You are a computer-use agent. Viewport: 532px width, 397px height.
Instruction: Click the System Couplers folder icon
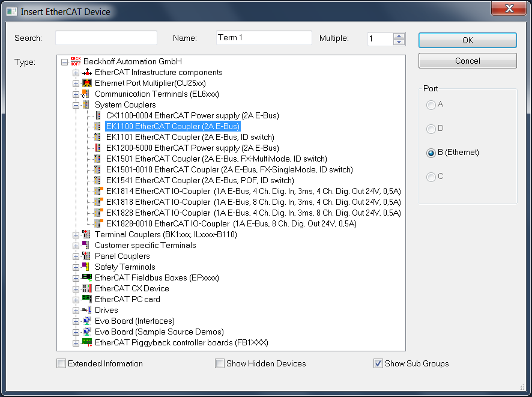[x=86, y=105]
